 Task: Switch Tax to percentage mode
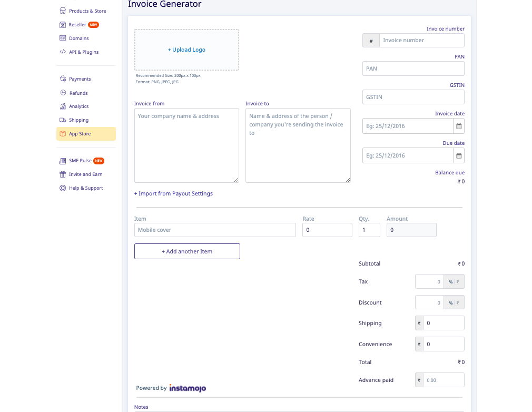(x=450, y=282)
